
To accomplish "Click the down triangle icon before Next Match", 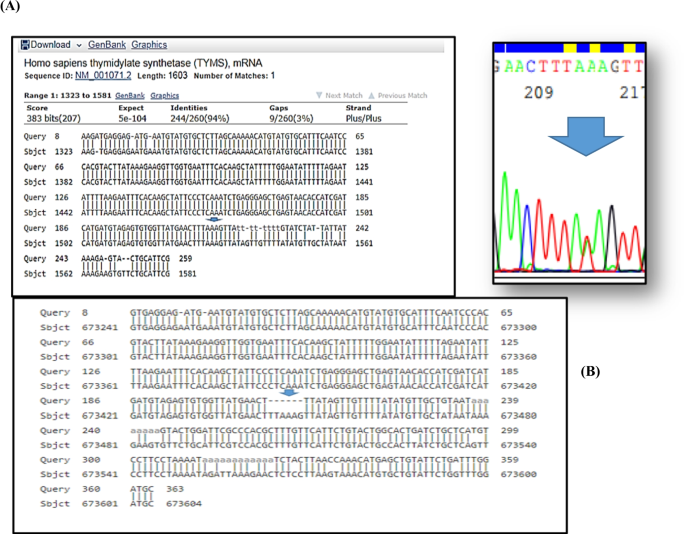I will pos(319,95).
